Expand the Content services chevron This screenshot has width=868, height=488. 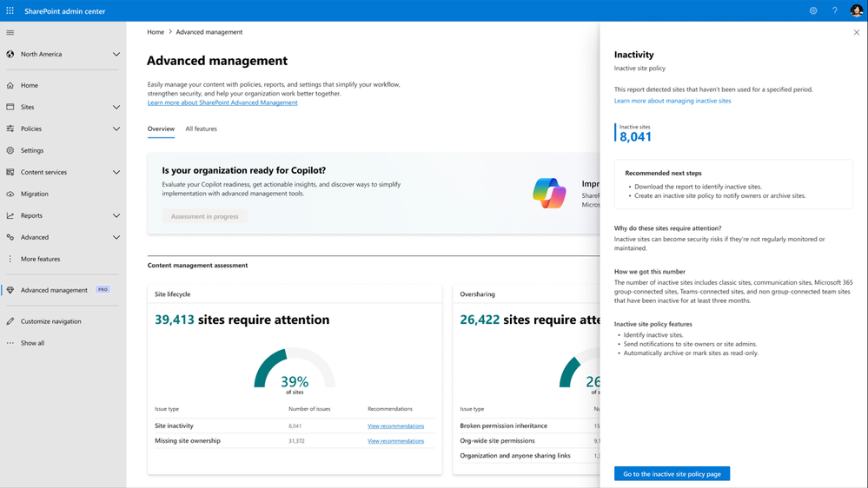pos(116,172)
